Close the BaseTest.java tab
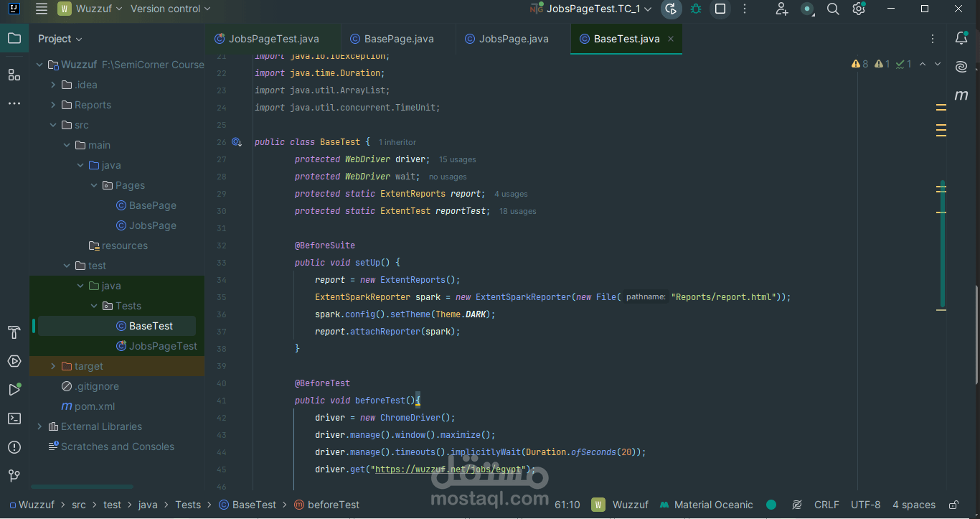The width and height of the screenshot is (980, 519). coord(671,39)
